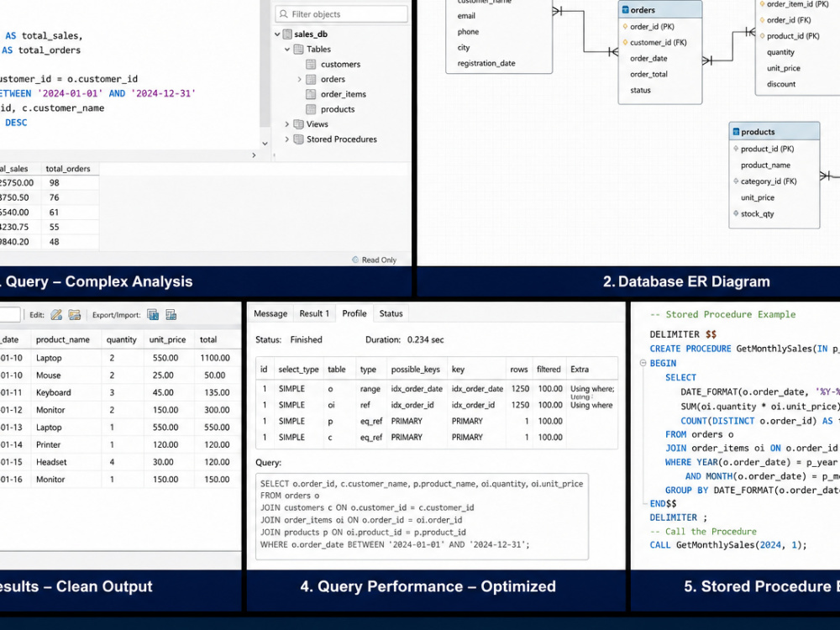Select the orders table icon in tree
The height and width of the screenshot is (630, 840).
311,79
